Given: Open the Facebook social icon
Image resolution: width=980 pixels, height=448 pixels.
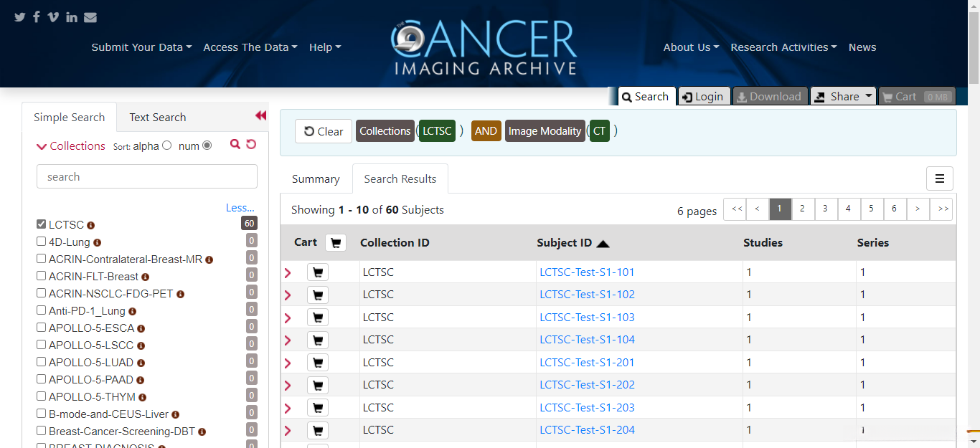Looking at the screenshot, I should click(37, 17).
